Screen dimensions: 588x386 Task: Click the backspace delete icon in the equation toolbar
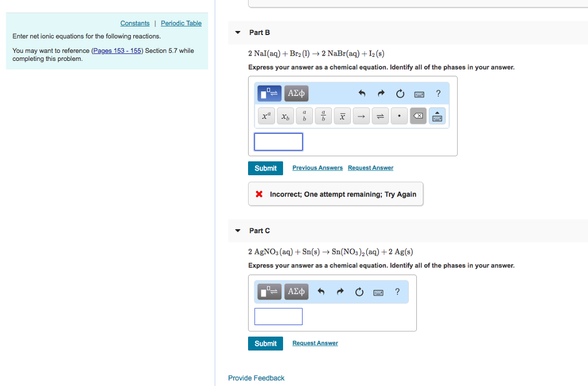418,115
